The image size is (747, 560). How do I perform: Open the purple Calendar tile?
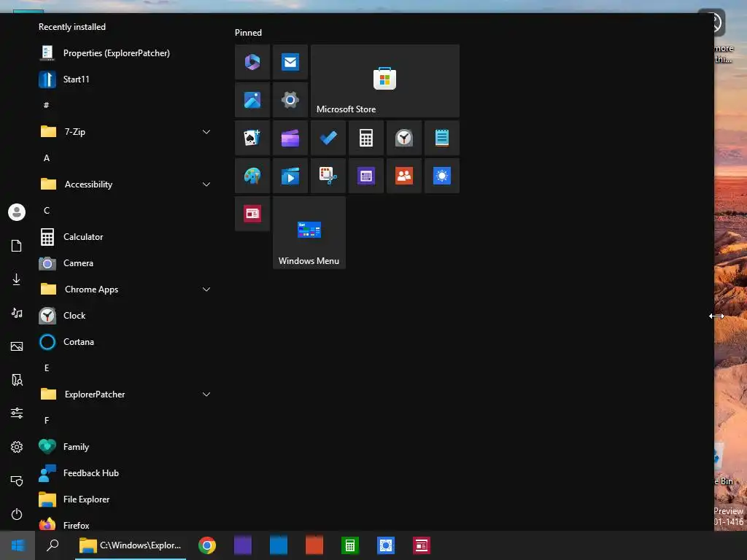point(366,176)
